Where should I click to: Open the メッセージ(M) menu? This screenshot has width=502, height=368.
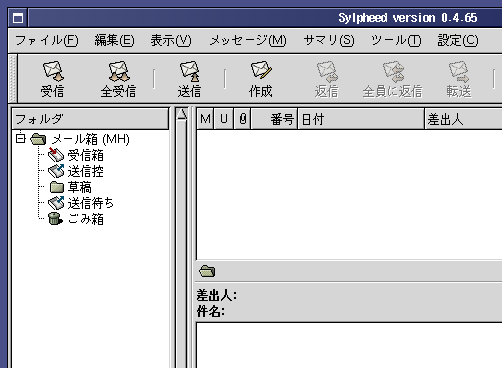point(248,40)
